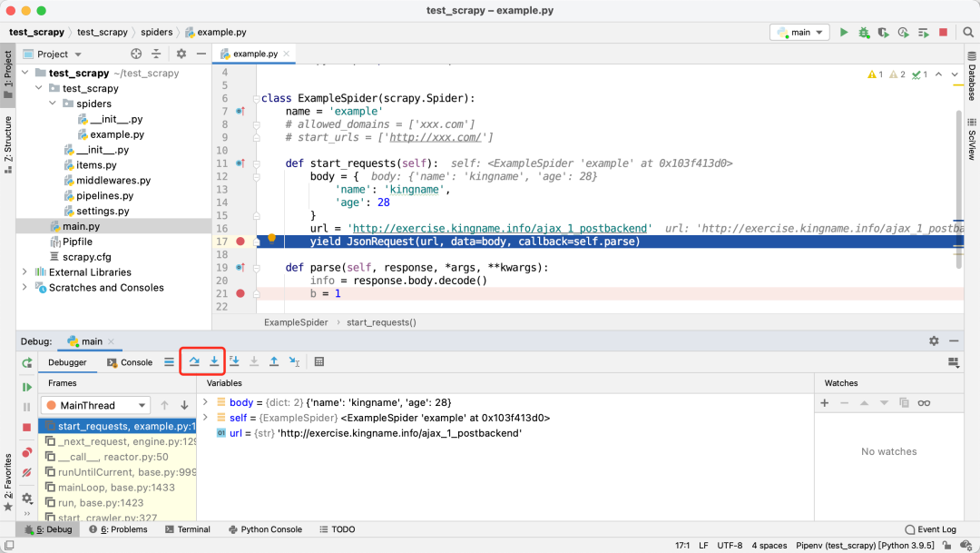Image resolution: width=980 pixels, height=553 pixels.
Task: Expand self variable
Action: click(x=206, y=418)
